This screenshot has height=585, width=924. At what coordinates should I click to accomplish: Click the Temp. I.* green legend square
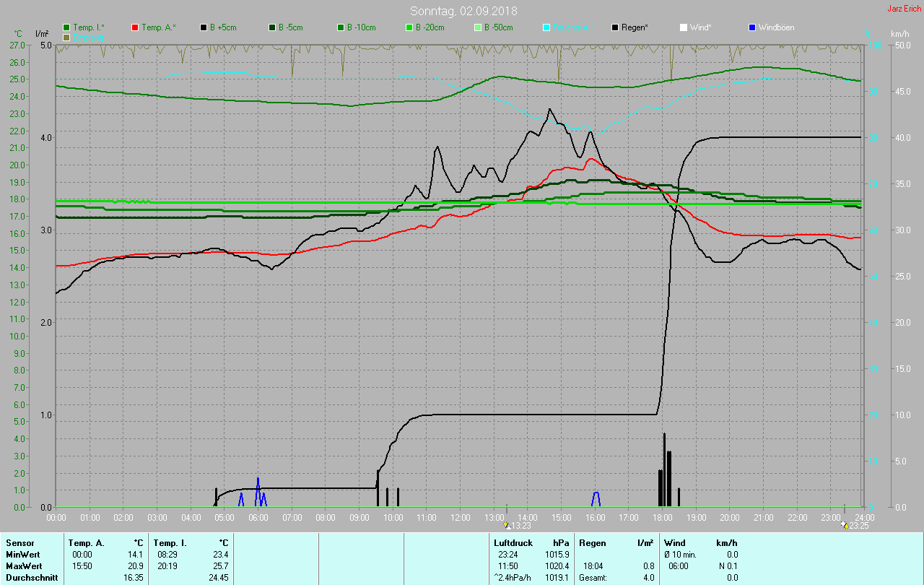[67, 27]
